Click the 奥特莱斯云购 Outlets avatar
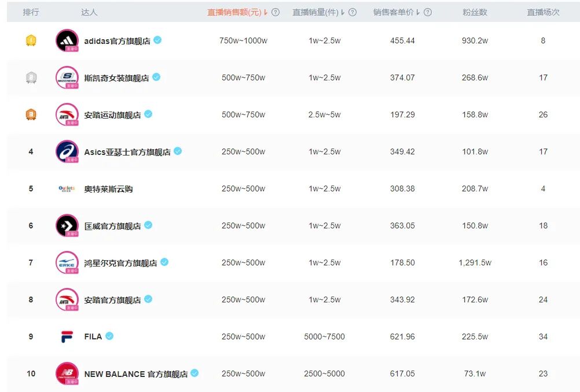Screen dimensions: 580x392 point(67,188)
